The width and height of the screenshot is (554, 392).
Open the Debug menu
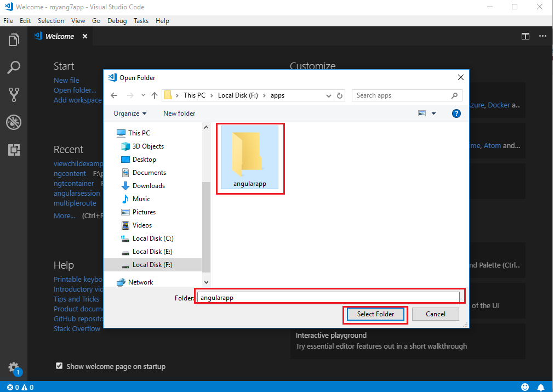pyautogui.click(x=117, y=21)
